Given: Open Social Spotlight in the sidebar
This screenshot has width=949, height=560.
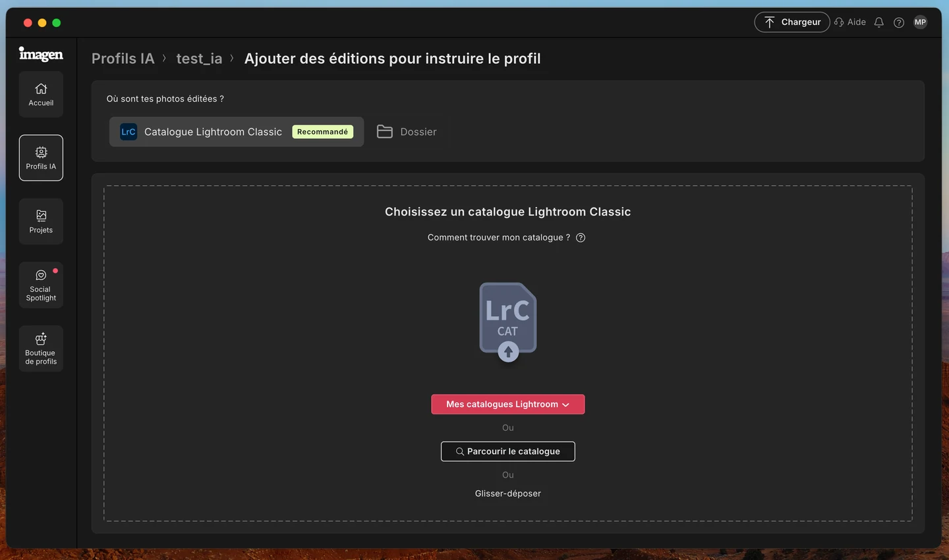Looking at the screenshot, I should pos(41,285).
